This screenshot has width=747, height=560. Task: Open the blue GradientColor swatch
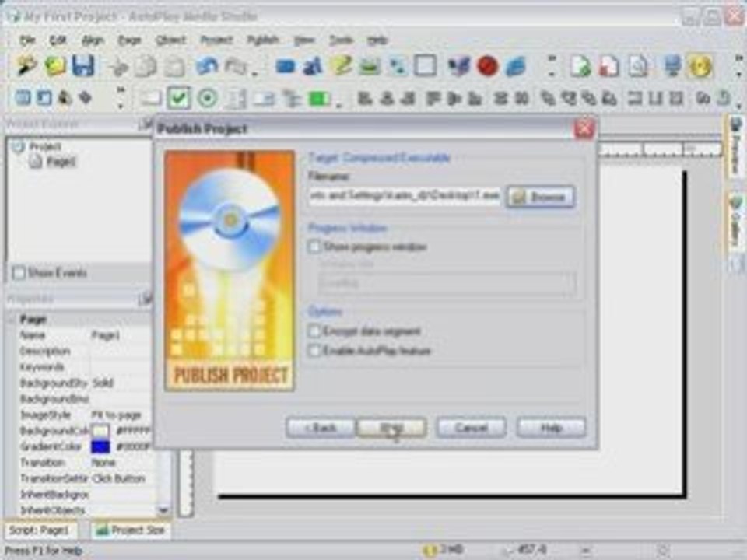[x=100, y=446]
